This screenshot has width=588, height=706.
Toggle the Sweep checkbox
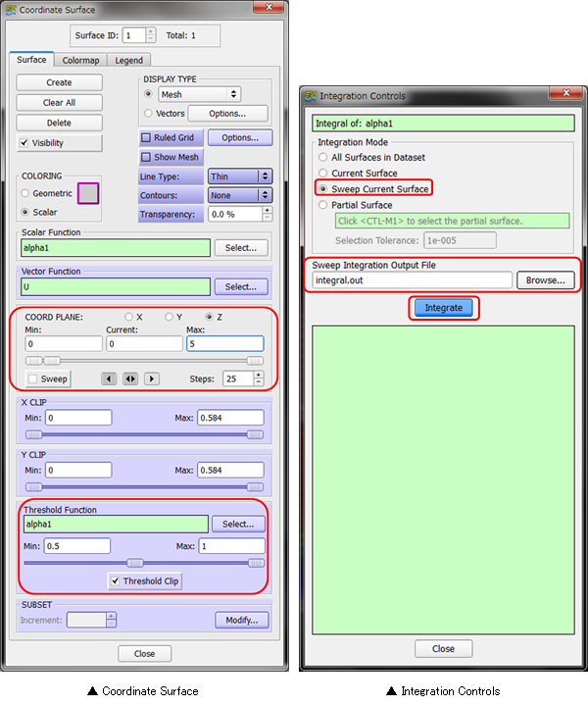34,378
